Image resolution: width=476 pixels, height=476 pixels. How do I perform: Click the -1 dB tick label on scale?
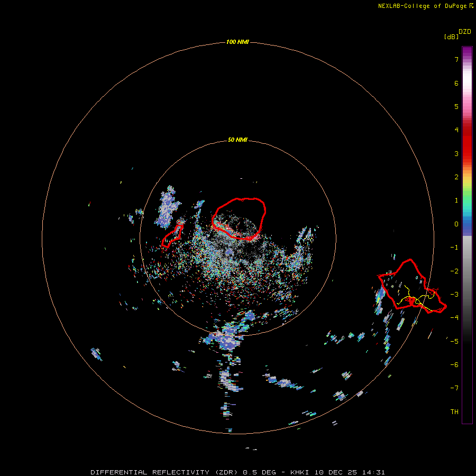tap(454, 248)
